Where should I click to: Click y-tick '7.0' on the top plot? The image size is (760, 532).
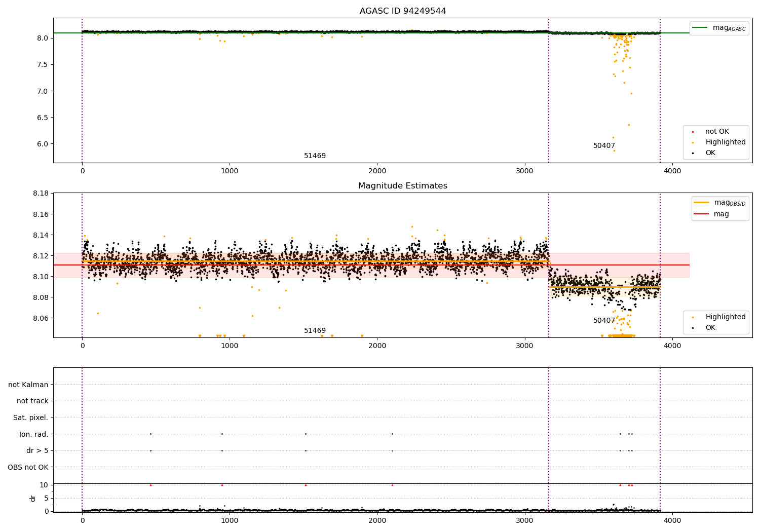point(43,91)
